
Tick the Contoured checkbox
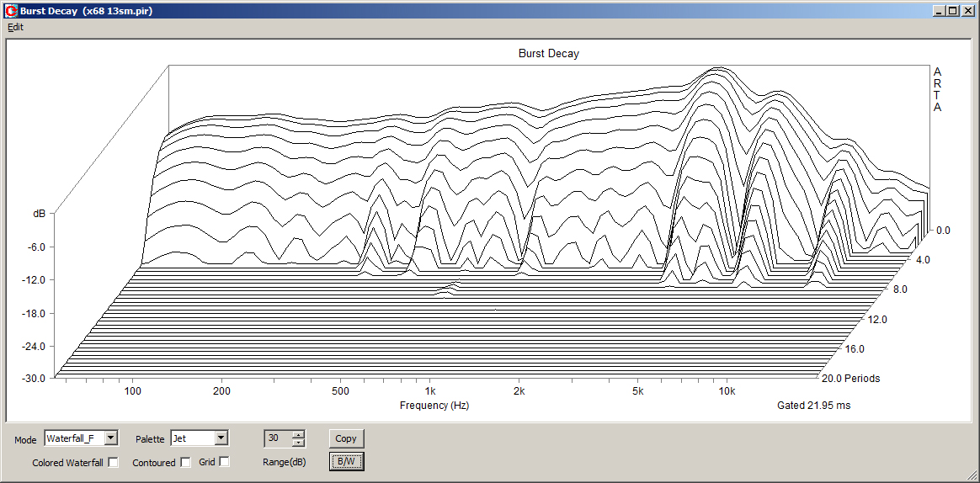tap(185, 462)
